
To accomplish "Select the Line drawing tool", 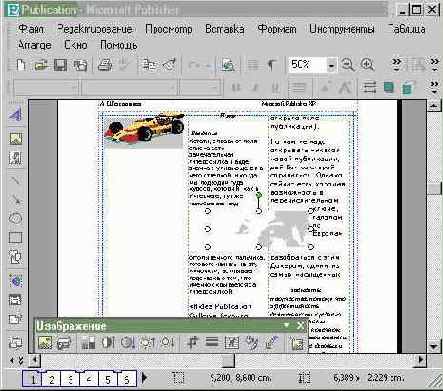I will 15,180.
